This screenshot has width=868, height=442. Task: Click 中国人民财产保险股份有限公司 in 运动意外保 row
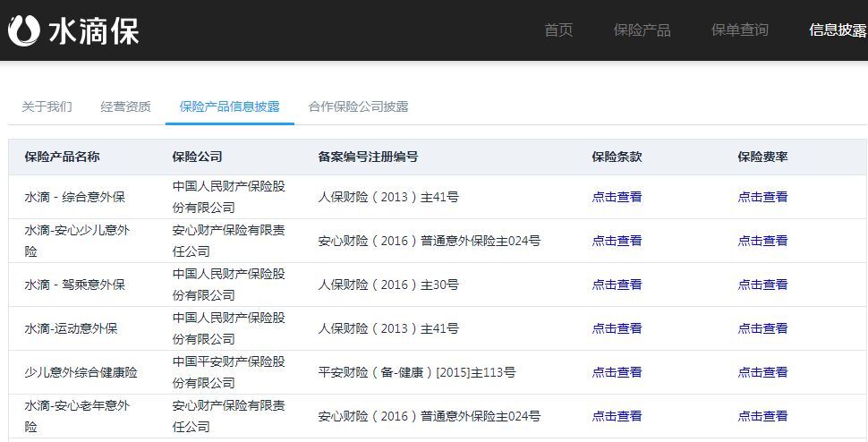[228, 328]
